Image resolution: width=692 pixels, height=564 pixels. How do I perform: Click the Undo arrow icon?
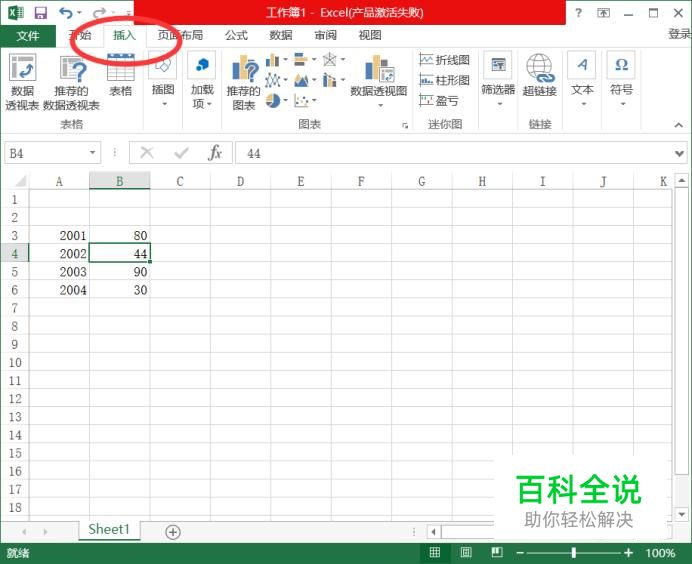66,13
